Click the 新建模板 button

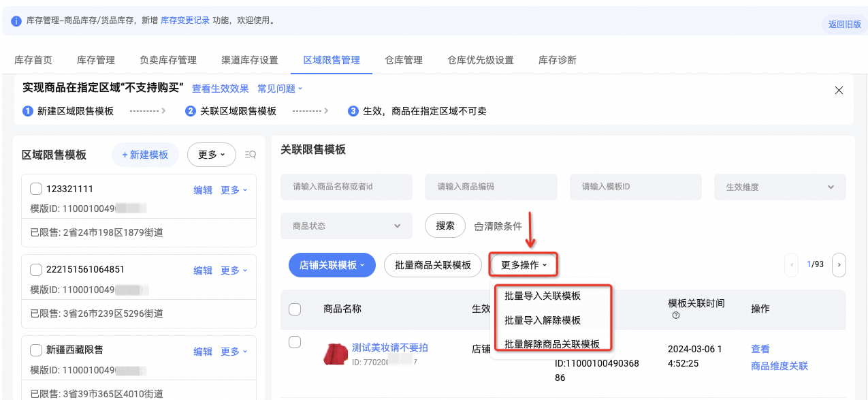[x=145, y=155]
